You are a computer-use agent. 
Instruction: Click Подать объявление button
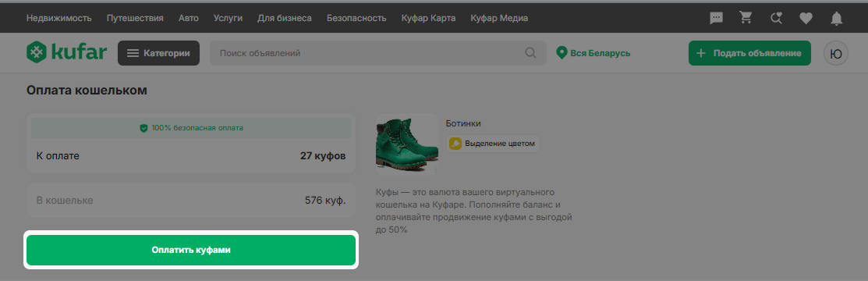tap(749, 53)
